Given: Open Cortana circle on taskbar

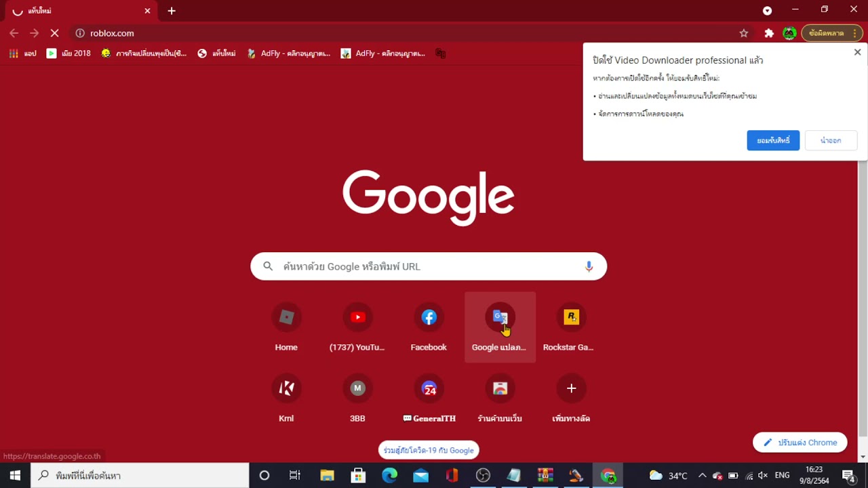Looking at the screenshot, I should click(264, 475).
